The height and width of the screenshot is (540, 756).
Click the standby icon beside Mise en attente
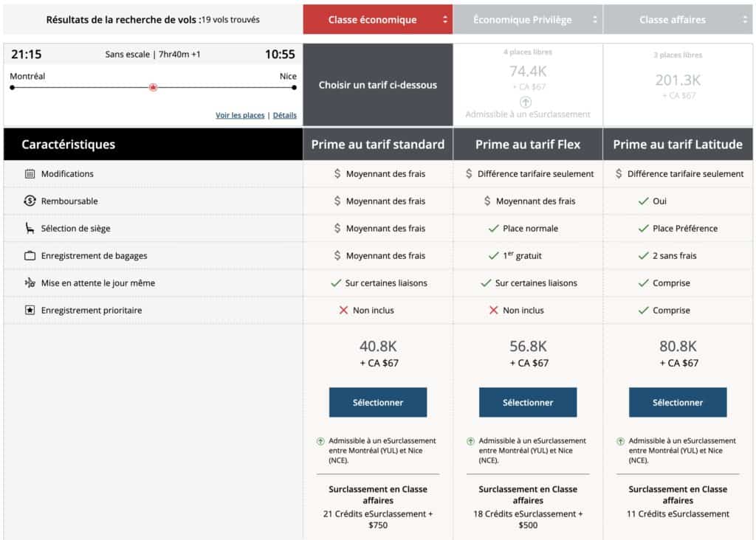[30, 283]
